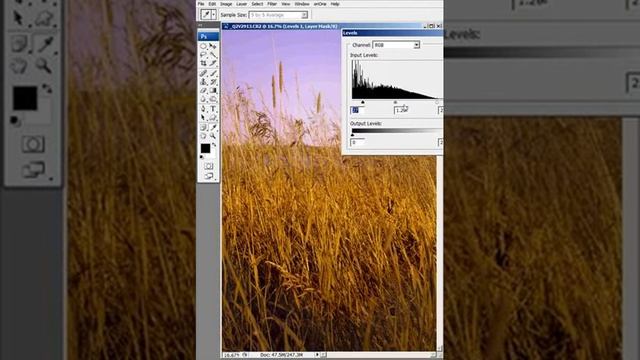This screenshot has height=360, width=640.
Task: Focus the output black level field
Action: click(357, 142)
